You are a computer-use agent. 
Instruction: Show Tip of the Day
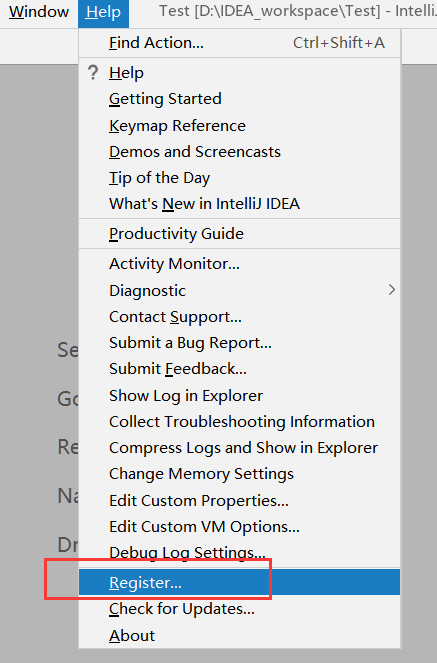[x=239, y=178]
